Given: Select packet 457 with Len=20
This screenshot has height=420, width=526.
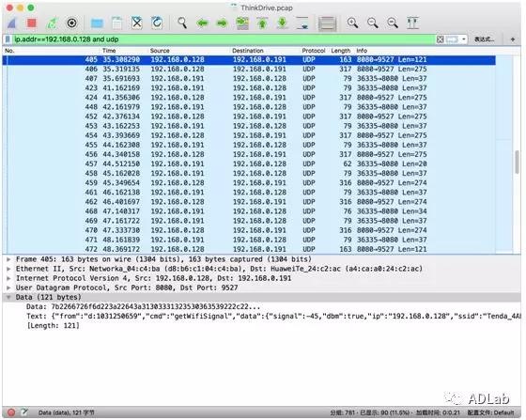Looking at the screenshot, I should (x=249, y=163).
